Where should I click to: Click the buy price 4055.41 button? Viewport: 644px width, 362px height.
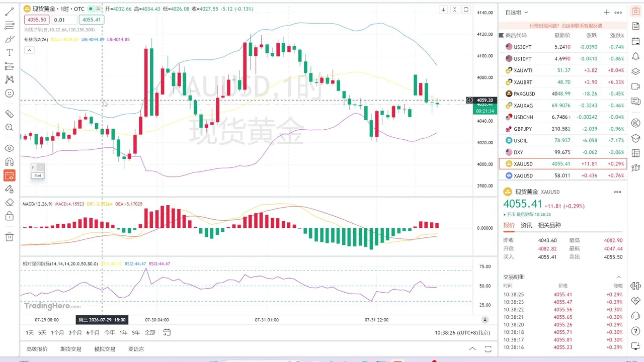[x=92, y=20]
